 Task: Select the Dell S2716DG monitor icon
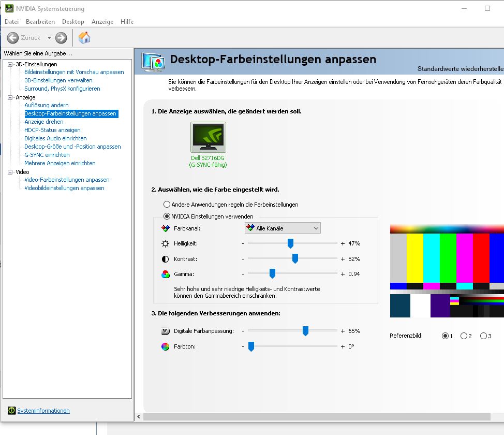pos(209,137)
